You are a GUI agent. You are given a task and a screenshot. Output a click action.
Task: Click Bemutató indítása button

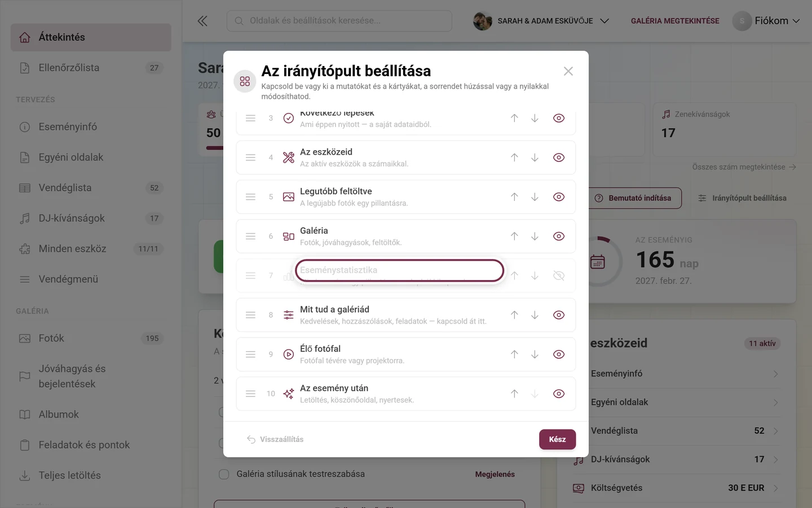633,198
